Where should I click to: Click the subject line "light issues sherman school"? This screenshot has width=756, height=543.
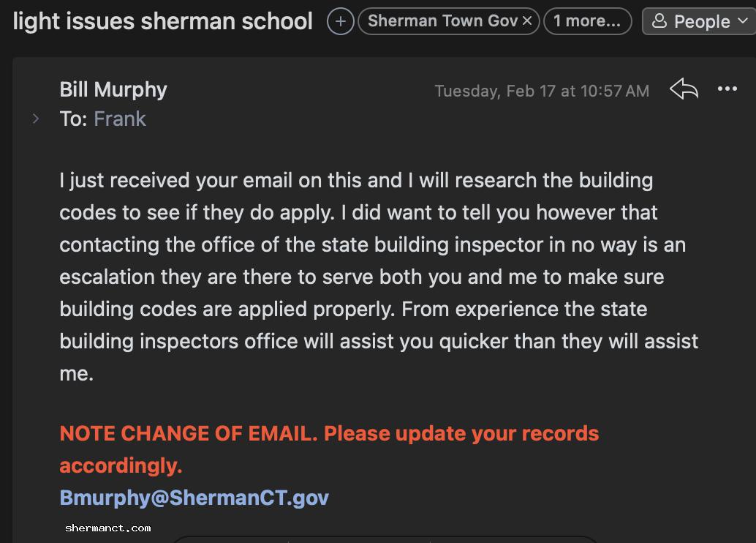pos(162,21)
